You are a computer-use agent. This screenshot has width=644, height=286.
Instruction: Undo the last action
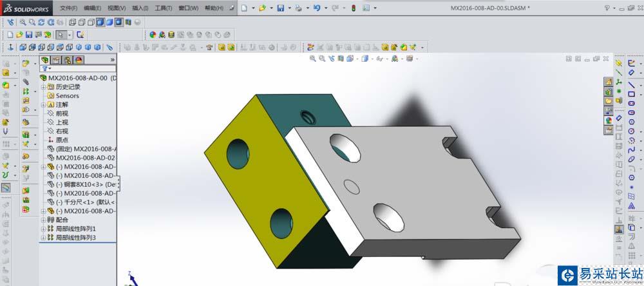[317, 8]
